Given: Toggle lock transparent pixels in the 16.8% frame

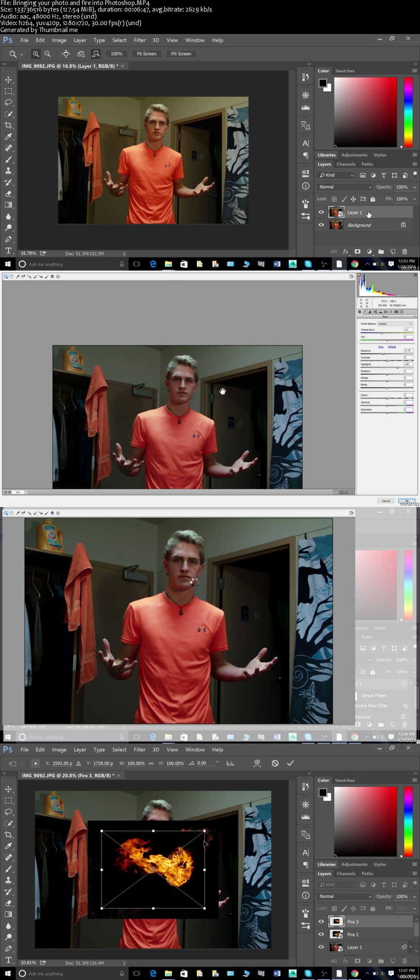Looking at the screenshot, I should click(334, 199).
